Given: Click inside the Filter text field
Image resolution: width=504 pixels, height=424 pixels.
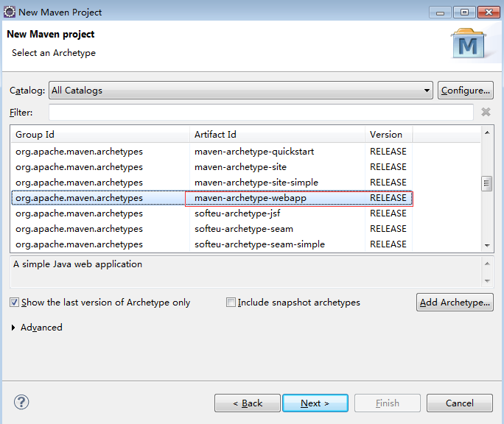Looking at the screenshot, I should click(x=261, y=112).
